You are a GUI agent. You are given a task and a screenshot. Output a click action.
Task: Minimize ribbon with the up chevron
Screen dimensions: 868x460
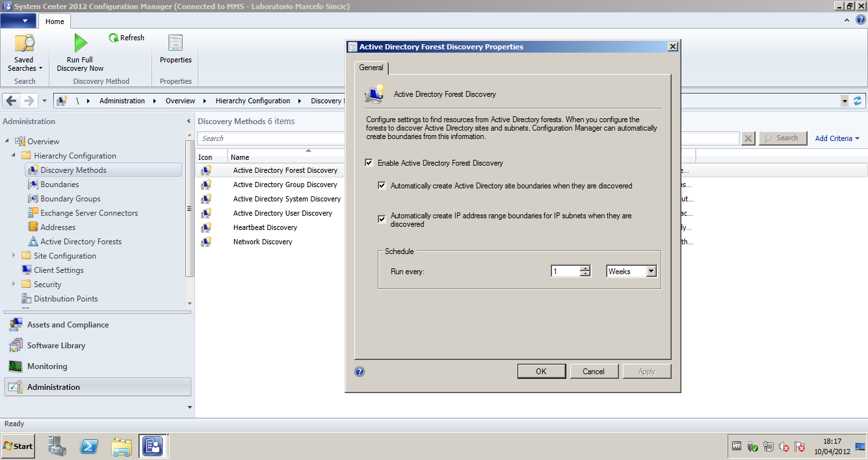point(847,20)
